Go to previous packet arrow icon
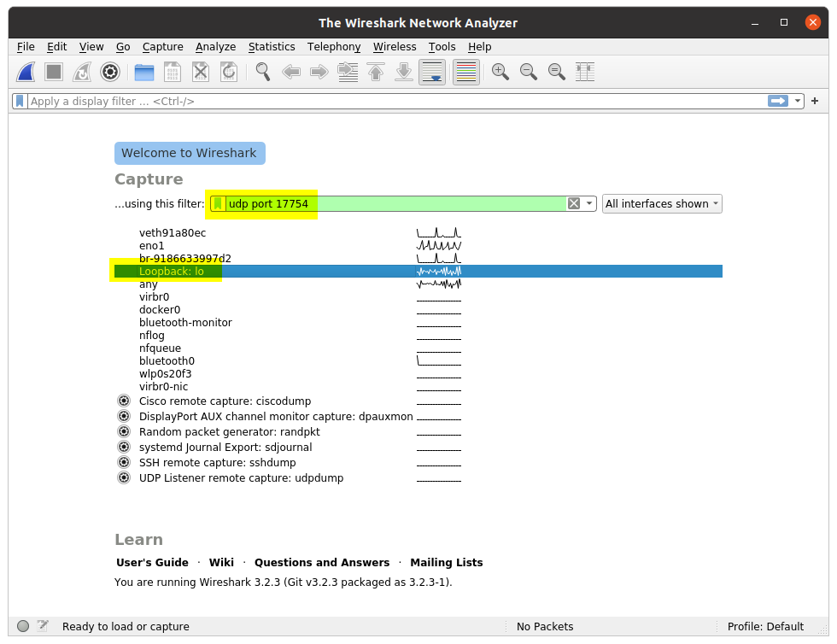837x644 pixels. point(291,72)
